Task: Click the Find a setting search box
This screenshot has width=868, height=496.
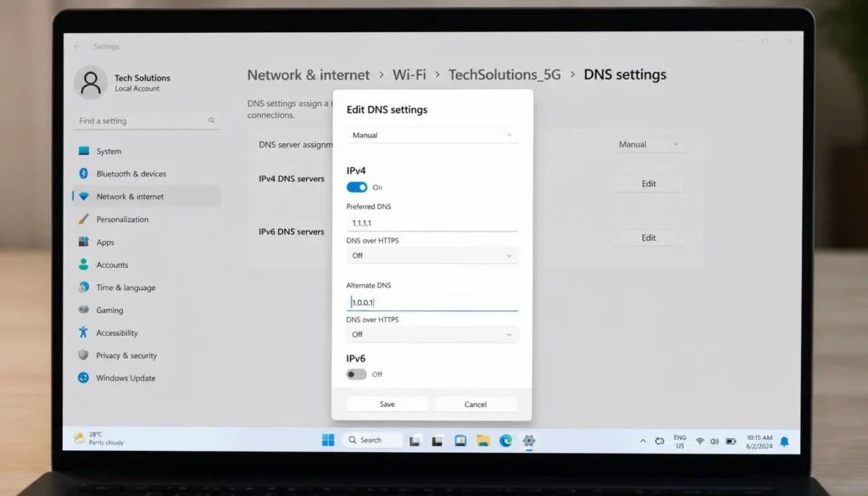Action: pos(147,120)
